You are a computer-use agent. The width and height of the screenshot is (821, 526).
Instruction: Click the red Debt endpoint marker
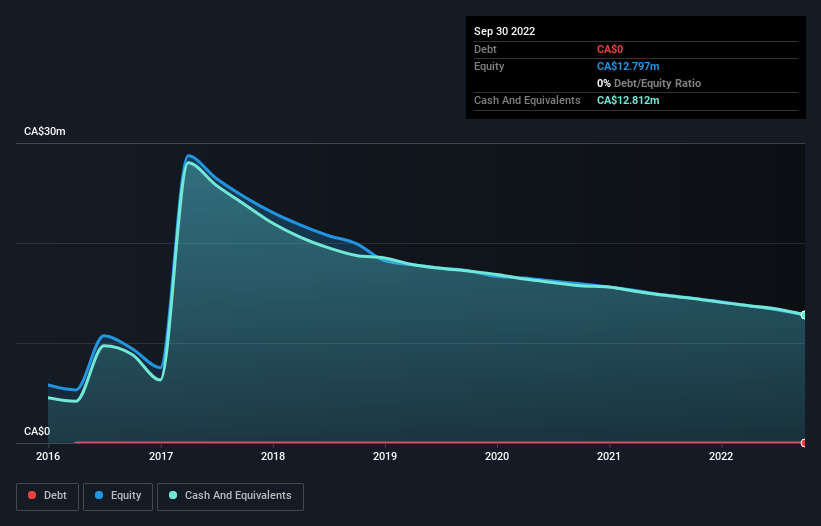click(x=804, y=443)
